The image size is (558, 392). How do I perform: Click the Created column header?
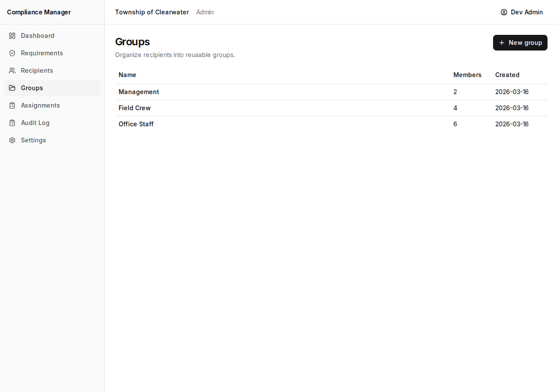[507, 75]
